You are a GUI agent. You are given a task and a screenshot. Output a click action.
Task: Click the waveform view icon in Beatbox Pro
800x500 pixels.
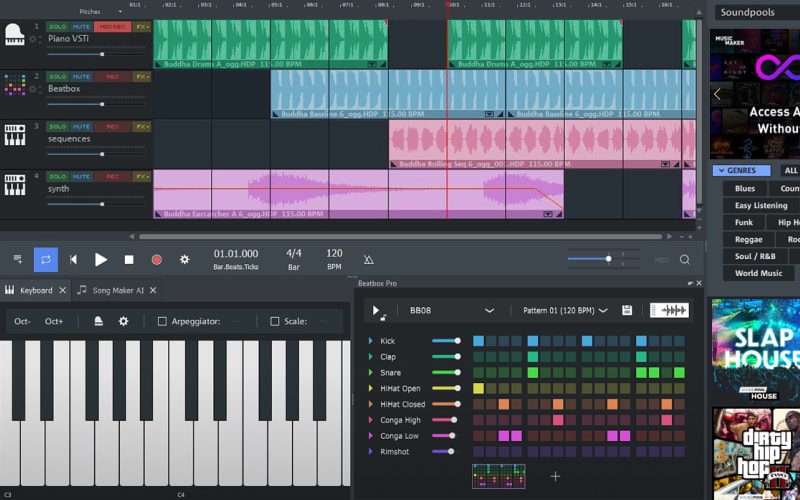(x=669, y=311)
